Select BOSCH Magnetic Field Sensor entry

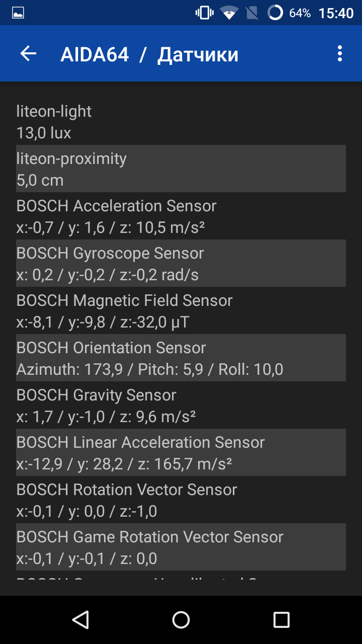(x=181, y=310)
